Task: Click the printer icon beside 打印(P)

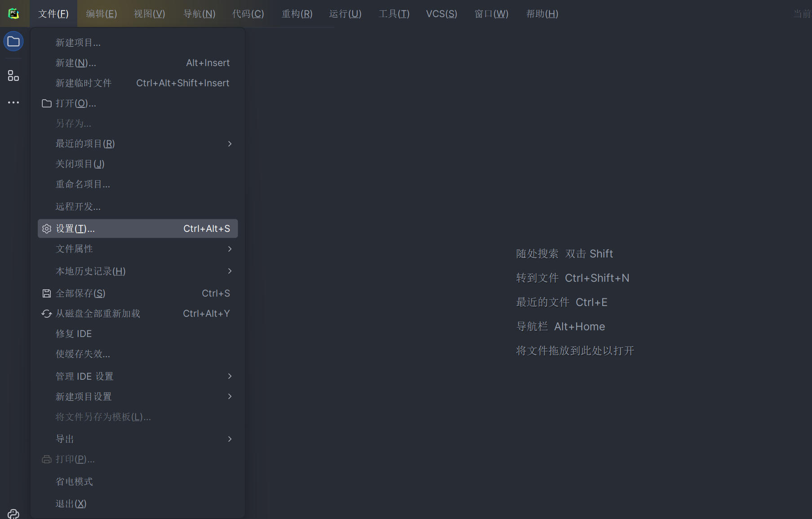Action: click(47, 459)
